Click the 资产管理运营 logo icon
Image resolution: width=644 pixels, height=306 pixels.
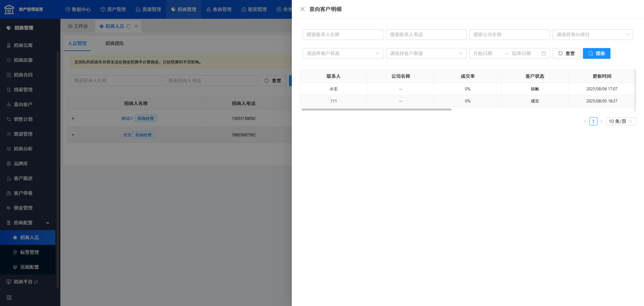(9, 9)
